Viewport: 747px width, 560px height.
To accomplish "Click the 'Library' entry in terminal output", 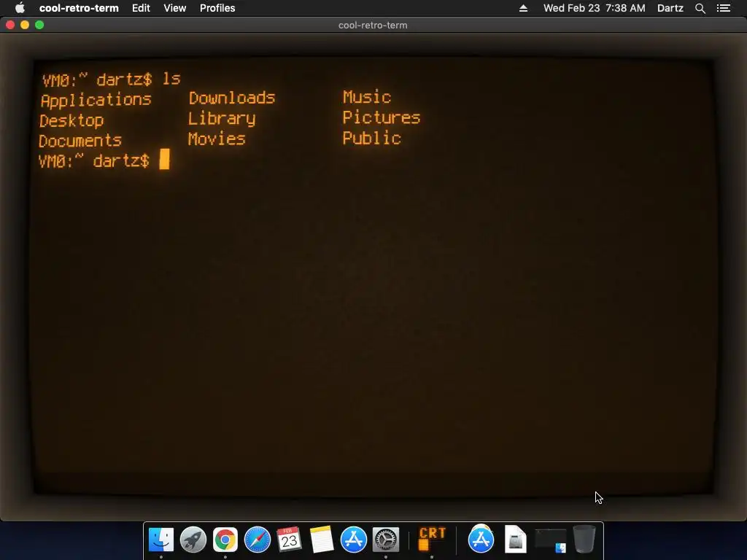I will click(222, 119).
